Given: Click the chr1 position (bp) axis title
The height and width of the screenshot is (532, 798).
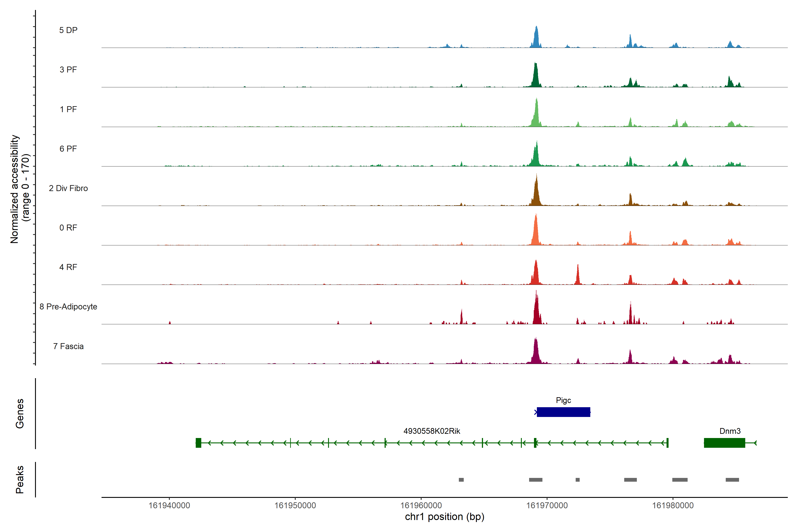Looking at the screenshot, I should (x=444, y=517).
